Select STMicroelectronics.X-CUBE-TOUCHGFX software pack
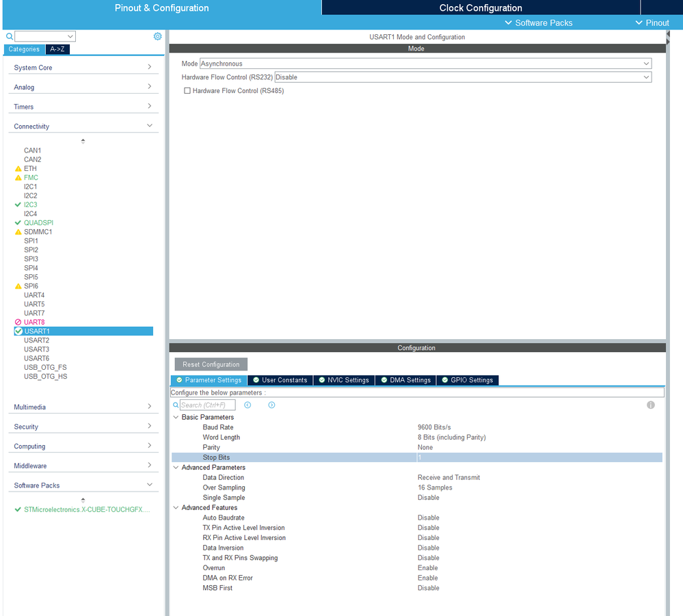The image size is (683, 616). pos(87,509)
